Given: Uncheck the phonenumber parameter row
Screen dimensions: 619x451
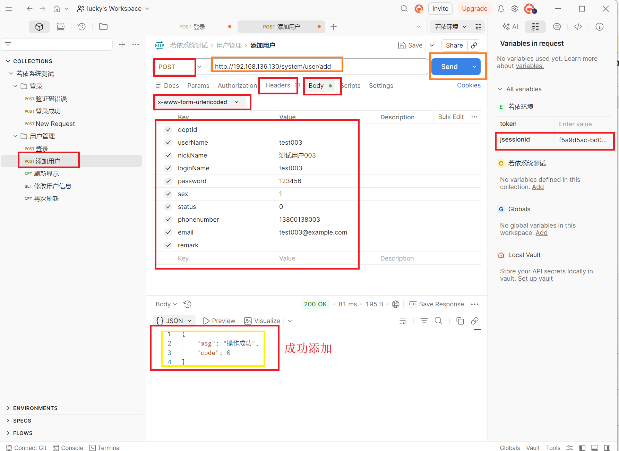Looking at the screenshot, I should 168,220.
